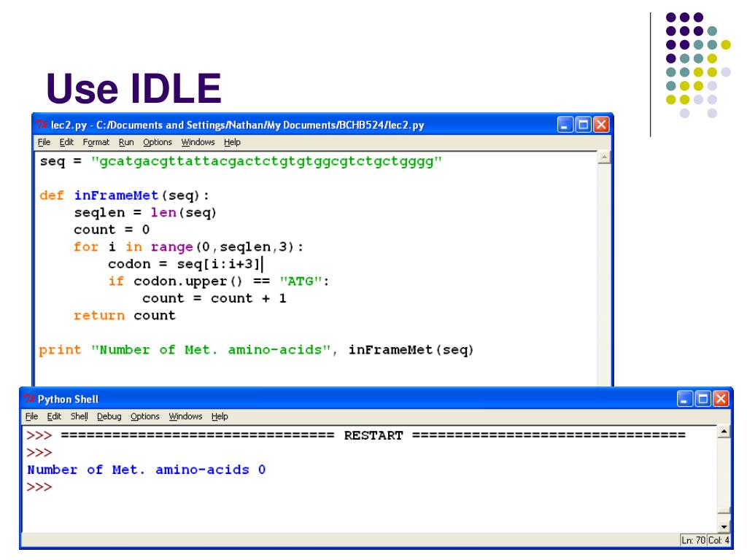The height and width of the screenshot is (560, 747).
Task: Click the Tk icon in Python Shell title bar
Action: click(29, 399)
